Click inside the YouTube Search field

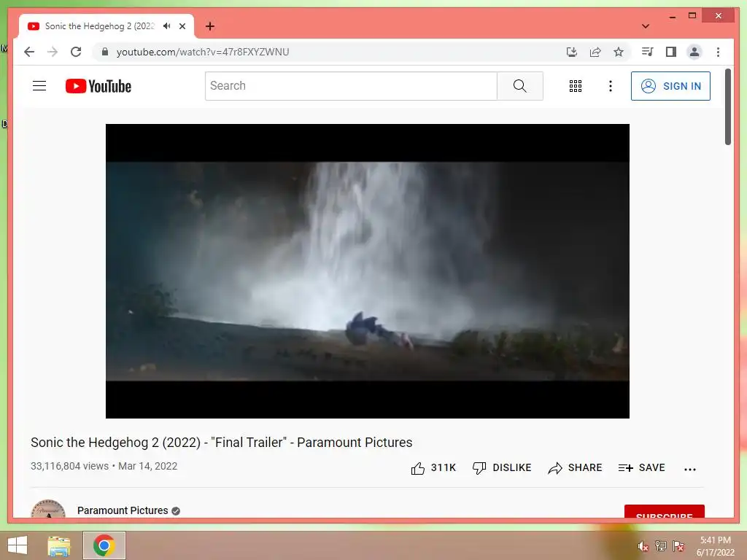click(x=351, y=86)
